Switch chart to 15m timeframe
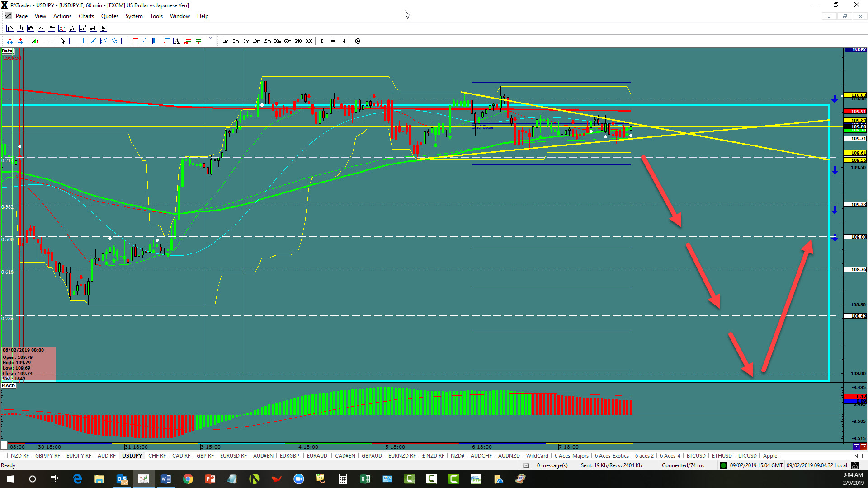The image size is (868, 488). pos(267,41)
